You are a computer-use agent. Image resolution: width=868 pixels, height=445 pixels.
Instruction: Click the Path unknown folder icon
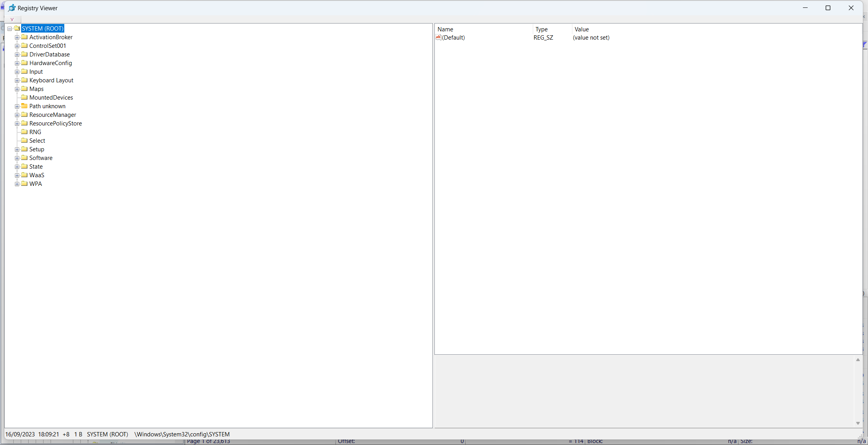pos(24,106)
